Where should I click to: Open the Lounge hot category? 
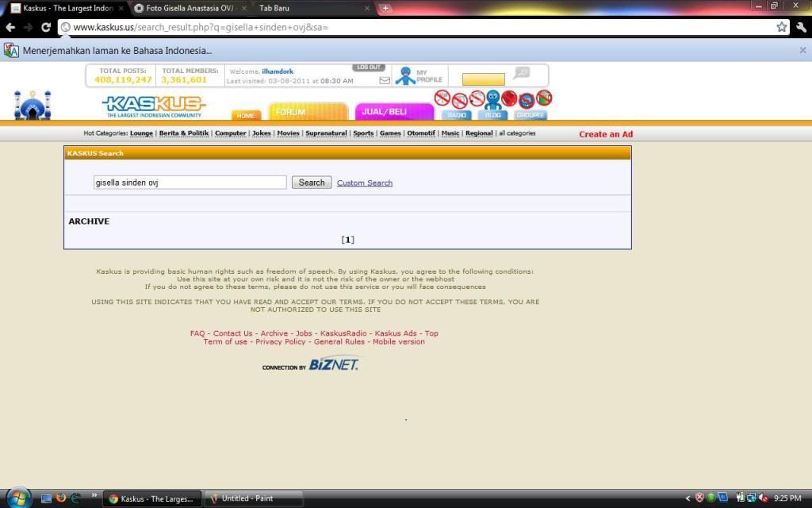[141, 133]
